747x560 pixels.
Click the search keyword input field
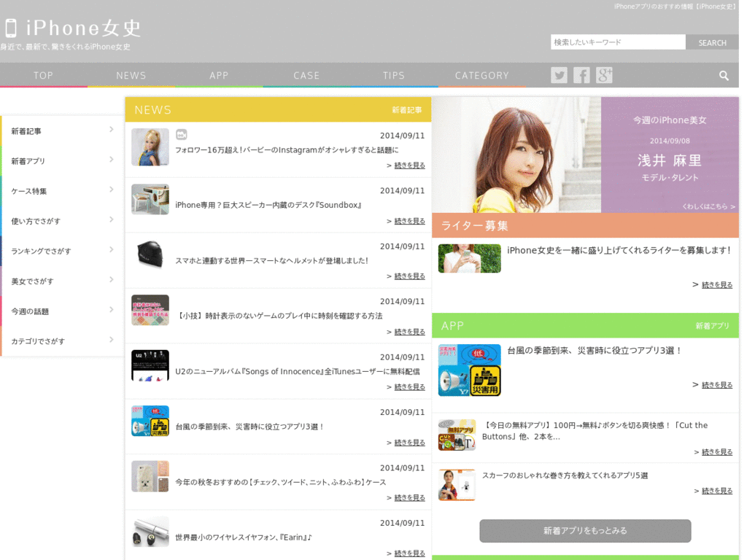tap(618, 42)
